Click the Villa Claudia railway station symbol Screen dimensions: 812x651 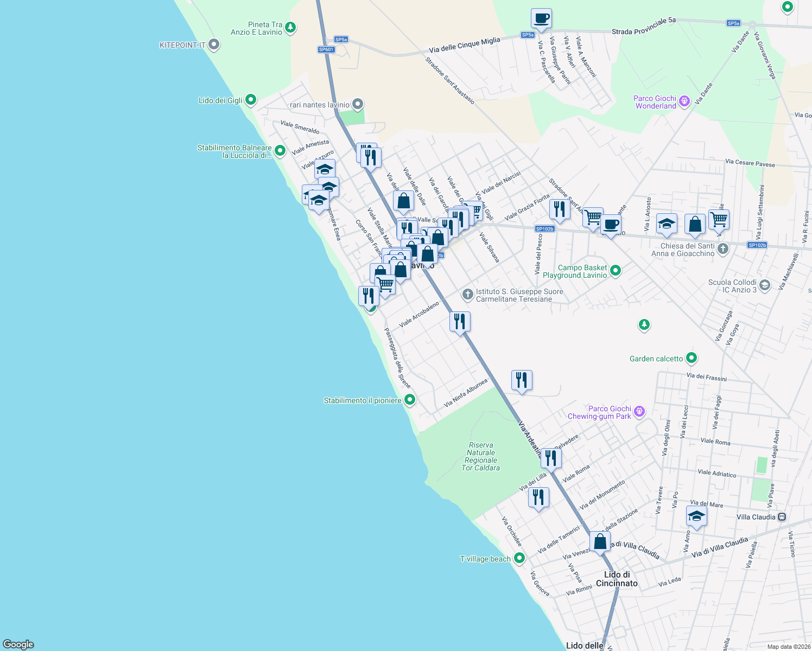point(782,517)
